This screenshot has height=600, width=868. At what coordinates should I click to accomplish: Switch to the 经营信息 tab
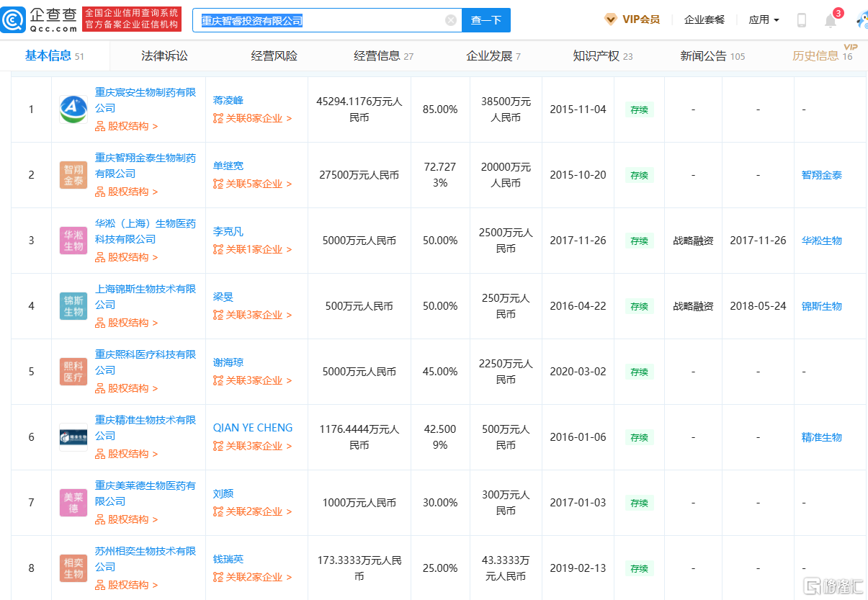[x=384, y=56]
